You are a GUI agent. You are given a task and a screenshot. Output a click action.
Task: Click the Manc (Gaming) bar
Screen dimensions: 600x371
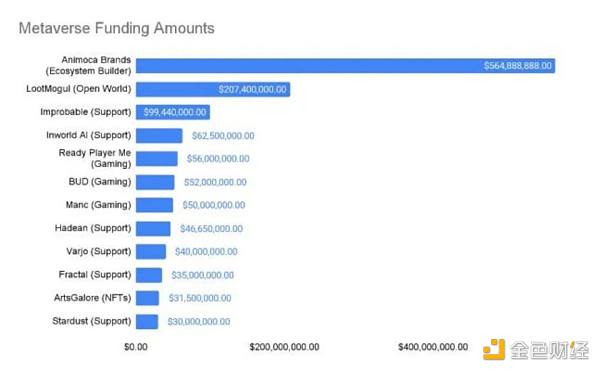[155, 205]
